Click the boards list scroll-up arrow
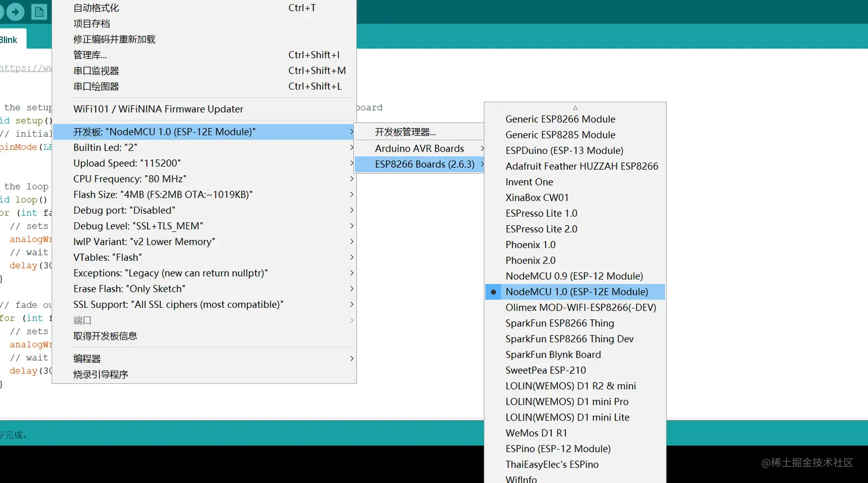Screen dimensions: 868x483 [575, 107]
